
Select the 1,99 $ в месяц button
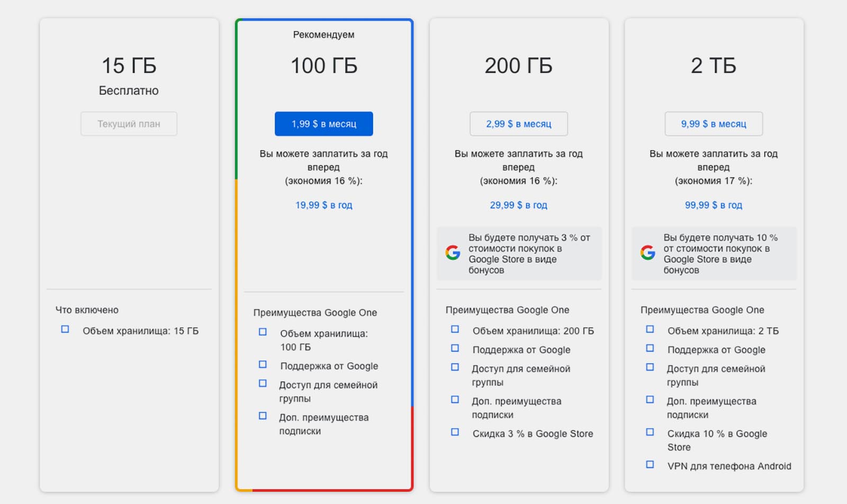(x=323, y=124)
